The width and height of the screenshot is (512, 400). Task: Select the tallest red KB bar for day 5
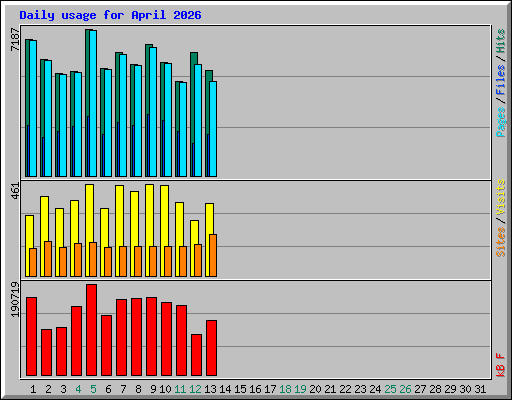(92, 330)
